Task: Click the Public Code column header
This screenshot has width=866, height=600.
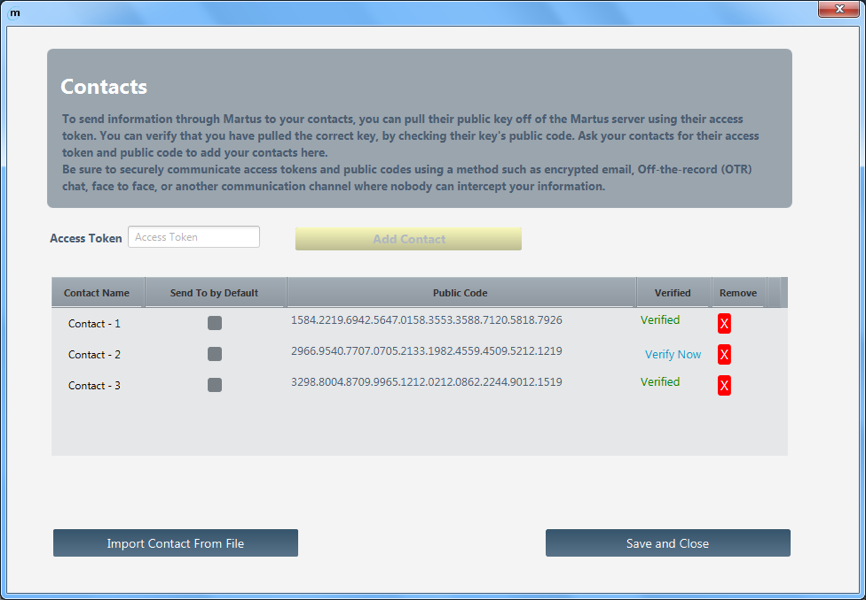Action: coord(461,292)
